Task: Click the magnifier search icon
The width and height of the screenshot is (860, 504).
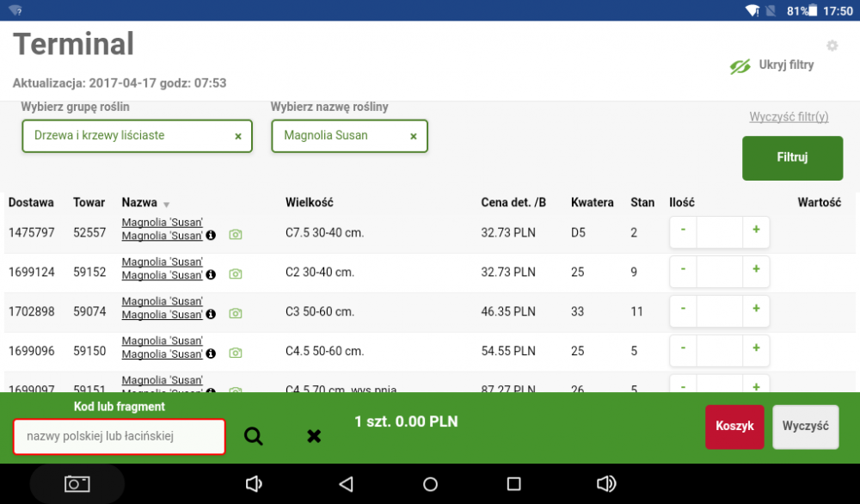Action: pyautogui.click(x=253, y=436)
